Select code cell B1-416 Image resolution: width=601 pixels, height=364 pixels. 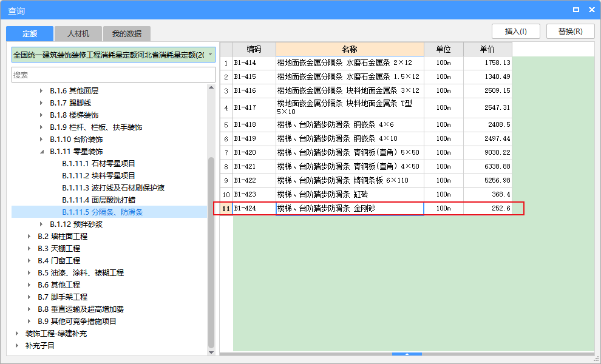click(x=254, y=91)
